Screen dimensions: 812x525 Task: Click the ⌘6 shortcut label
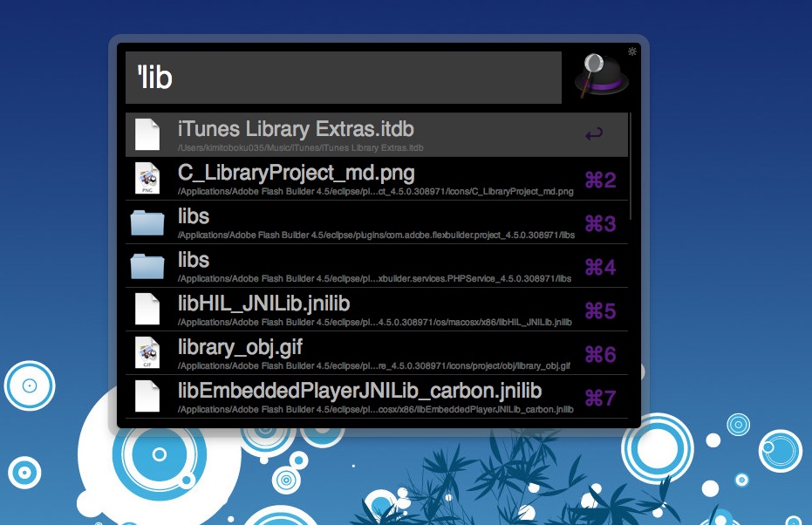point(600,354)
